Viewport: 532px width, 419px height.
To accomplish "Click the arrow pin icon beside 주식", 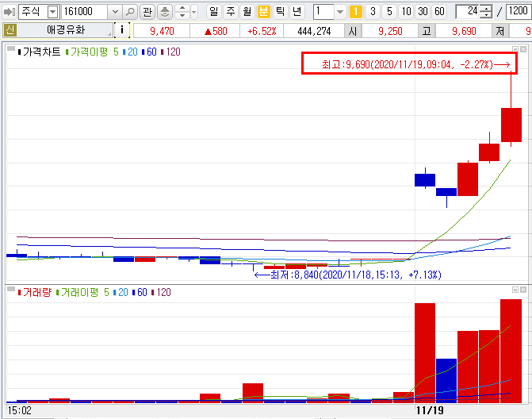I will point(9,12).
